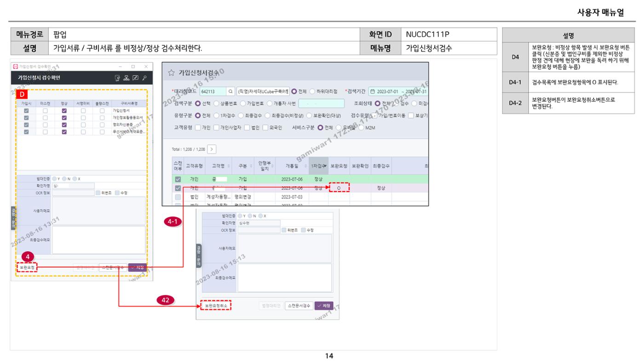The width and height of the screenshot is (644, 362).
Task: Select M2M radio in 서비스구분
Action: [361, 127]
